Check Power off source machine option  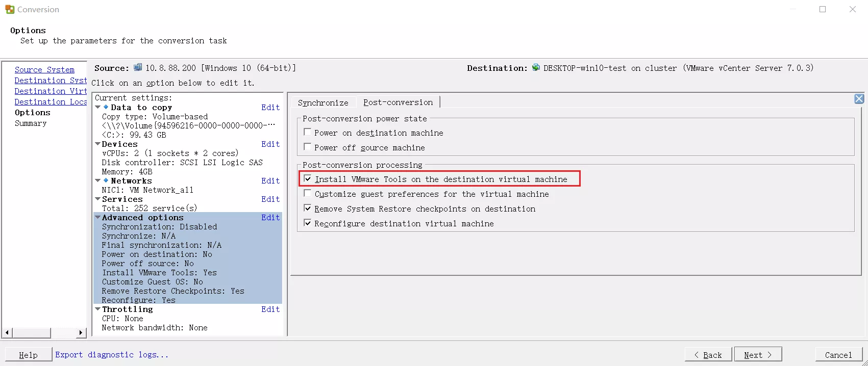[x=308, y=147]
